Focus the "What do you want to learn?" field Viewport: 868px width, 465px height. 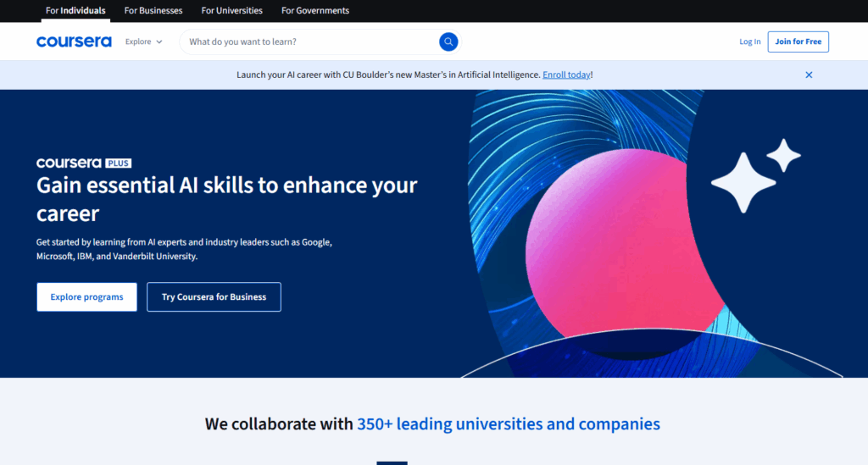[x=309, y=42]
